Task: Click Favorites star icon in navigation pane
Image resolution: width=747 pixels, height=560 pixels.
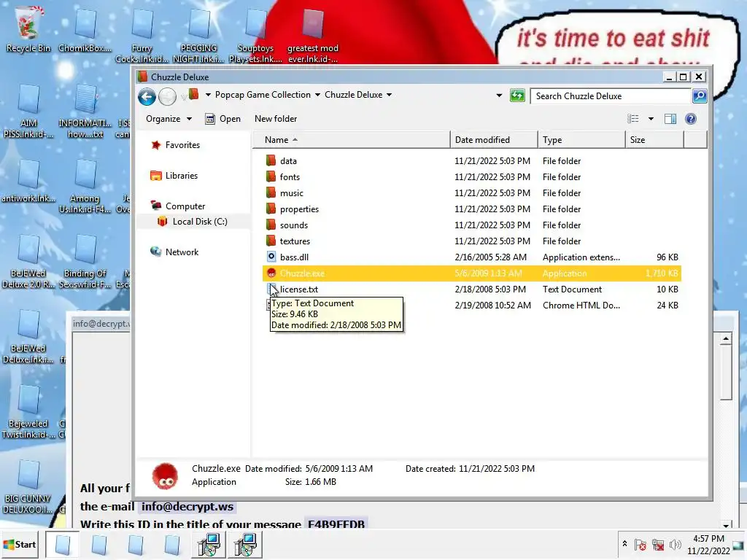Action: pos(156,145)
